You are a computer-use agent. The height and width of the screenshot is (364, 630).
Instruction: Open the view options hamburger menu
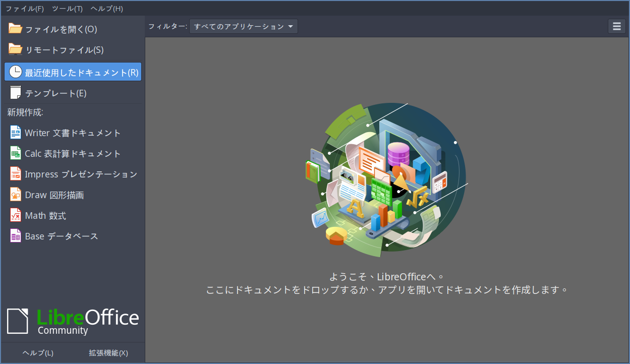click(x=616, y=26)
